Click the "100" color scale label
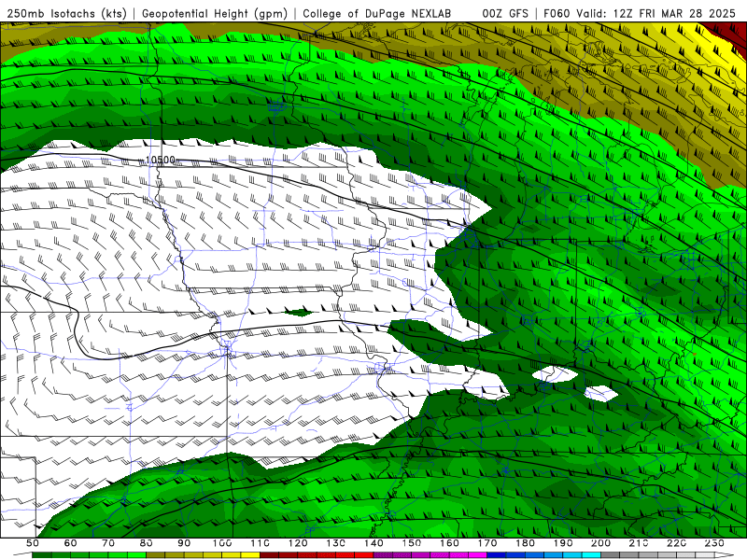Viewport: 747px width, 560px height. (222, 543)
